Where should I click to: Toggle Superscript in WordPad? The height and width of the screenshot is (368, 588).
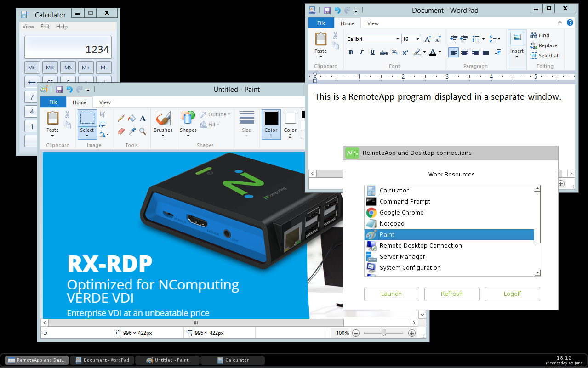(405, 52)
